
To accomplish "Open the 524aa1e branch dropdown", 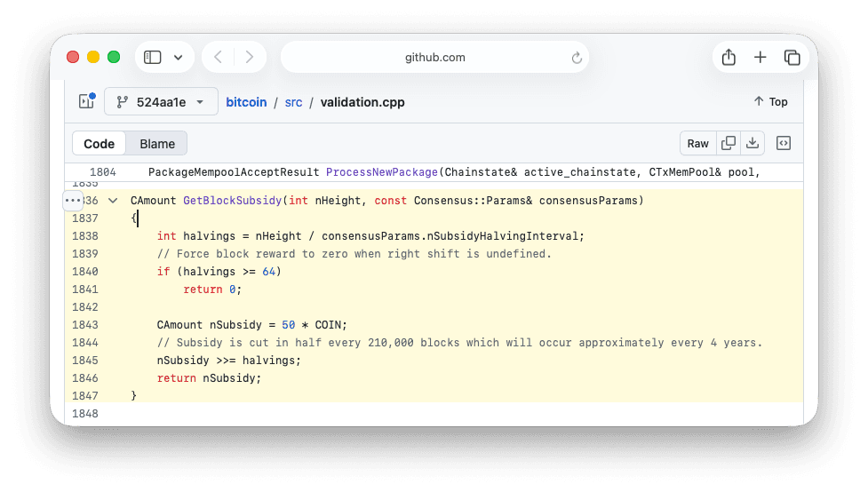I will click(161, 102).
